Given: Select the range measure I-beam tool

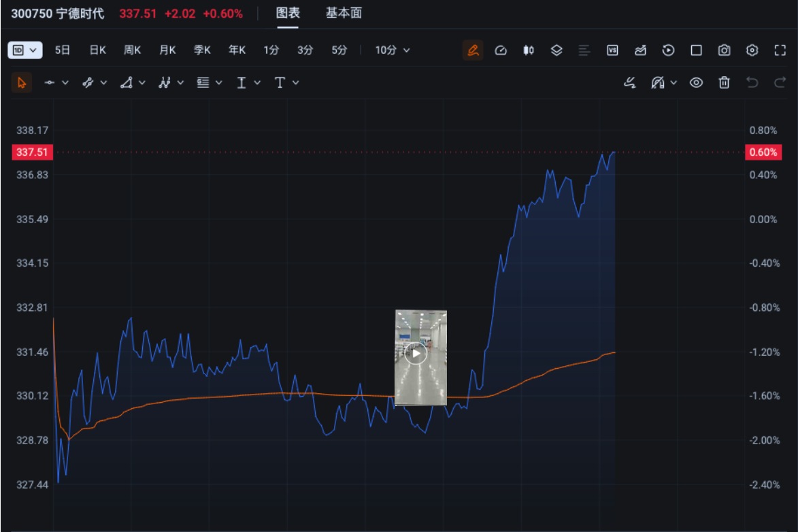Looking at the screenshot, I should click(x=242, y=82).
